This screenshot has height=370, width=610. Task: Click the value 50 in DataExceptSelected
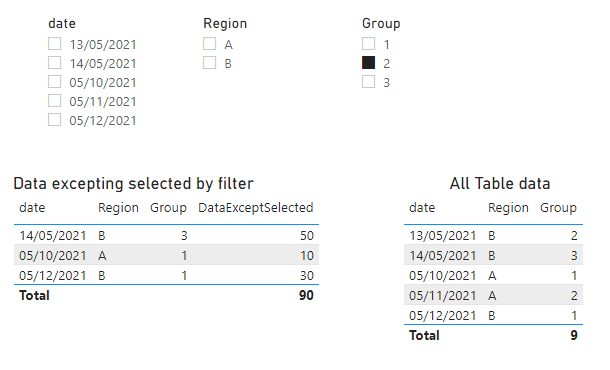[307, 236]
